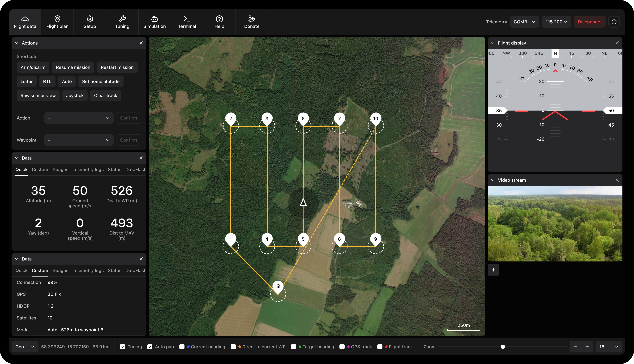
Task: Collapse the Flight display panel chevron
Action: pyautogui.click(x=493, y=43)
